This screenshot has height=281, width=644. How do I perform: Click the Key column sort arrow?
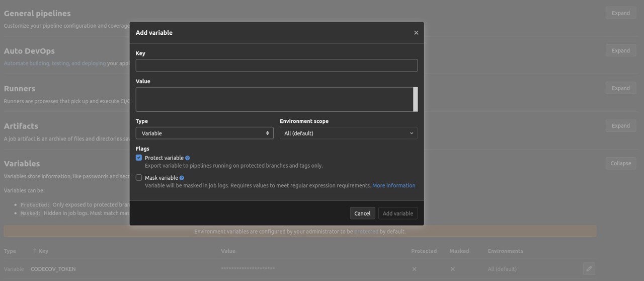point(35,251)
